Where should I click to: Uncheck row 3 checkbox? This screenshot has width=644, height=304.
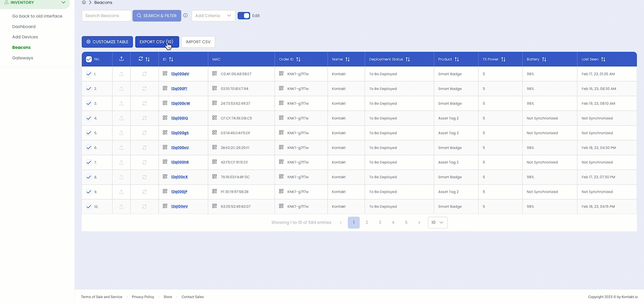89,103
